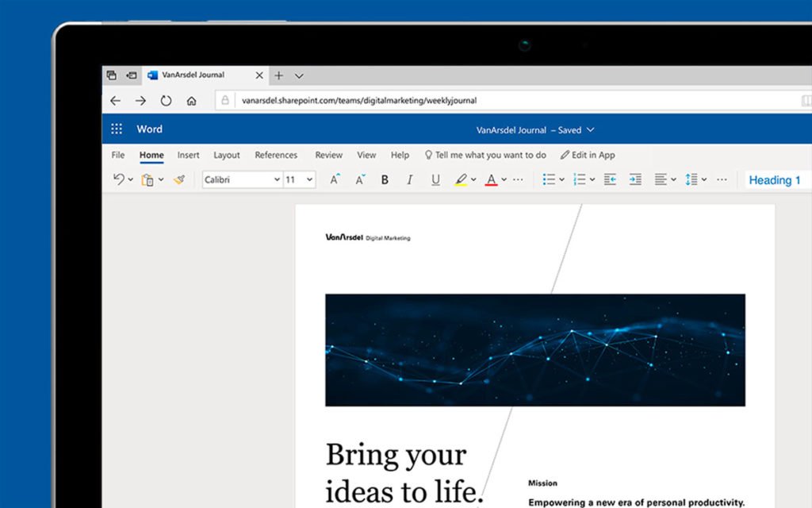Open highlight color dropdown arrow
Image resolution: width=812 pixels, height=508 pixels.
(x=473, y=180)
